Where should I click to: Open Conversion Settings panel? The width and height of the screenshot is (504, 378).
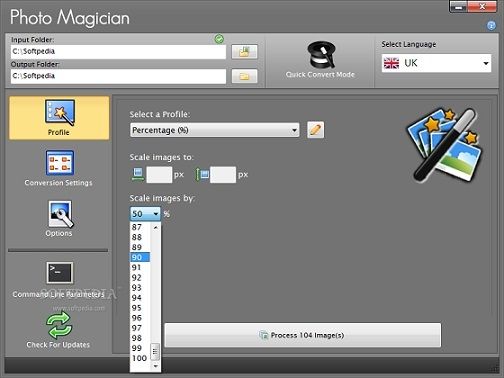(59, 168)
